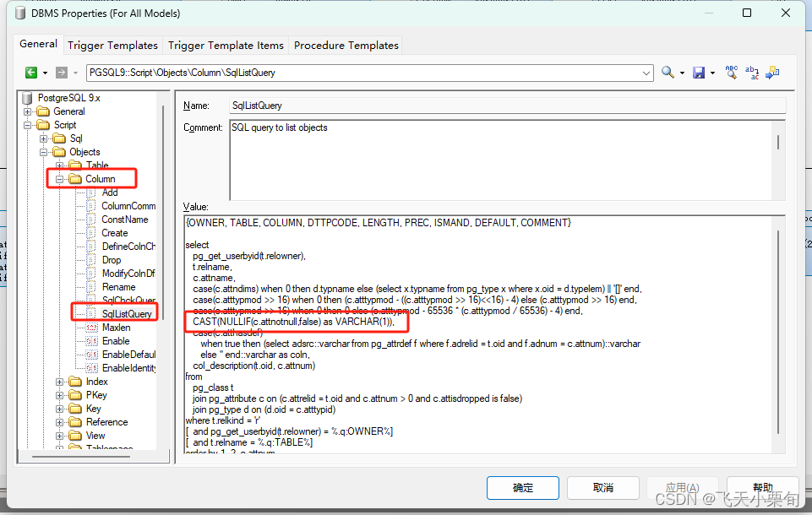
Task: Open the Procedure Templates tab
Action: click(345, 45)
